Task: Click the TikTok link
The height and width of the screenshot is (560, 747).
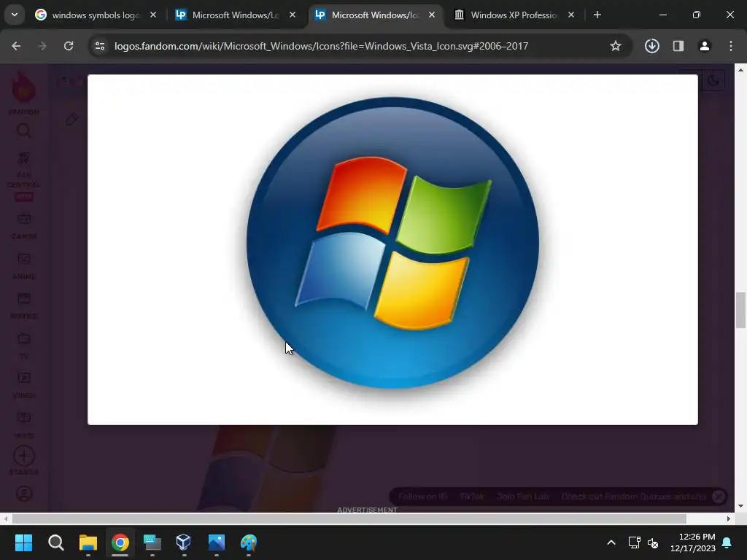Action: (472, 496)
